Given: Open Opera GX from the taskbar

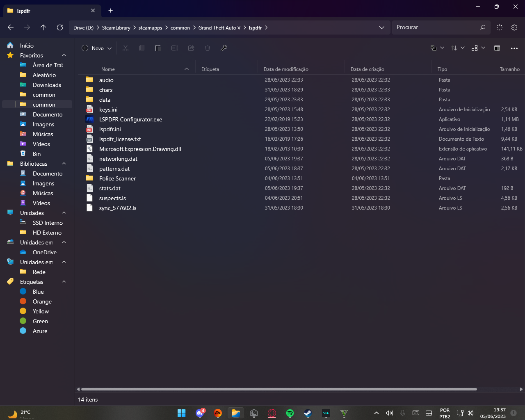Looking at the screenshot, I should tap(272, 413).
